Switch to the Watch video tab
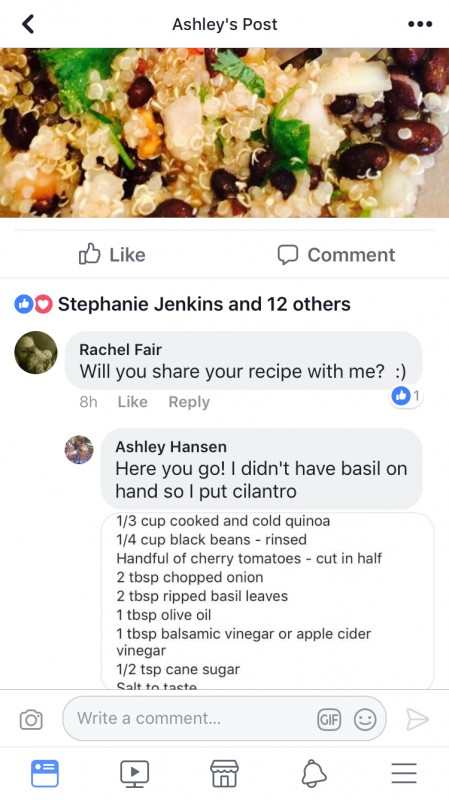Image resolution: width=449 pixels, height=800 pixels. (x=135, y=773)
